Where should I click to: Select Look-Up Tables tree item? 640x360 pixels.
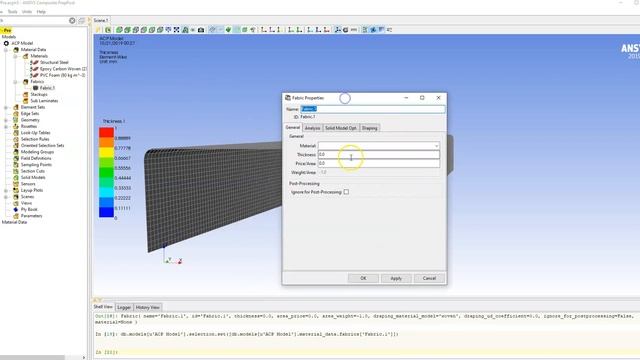(x=36, y=133)
